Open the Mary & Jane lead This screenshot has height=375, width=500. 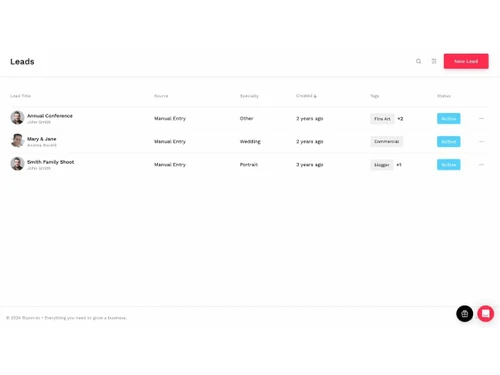tap(42, 139)
